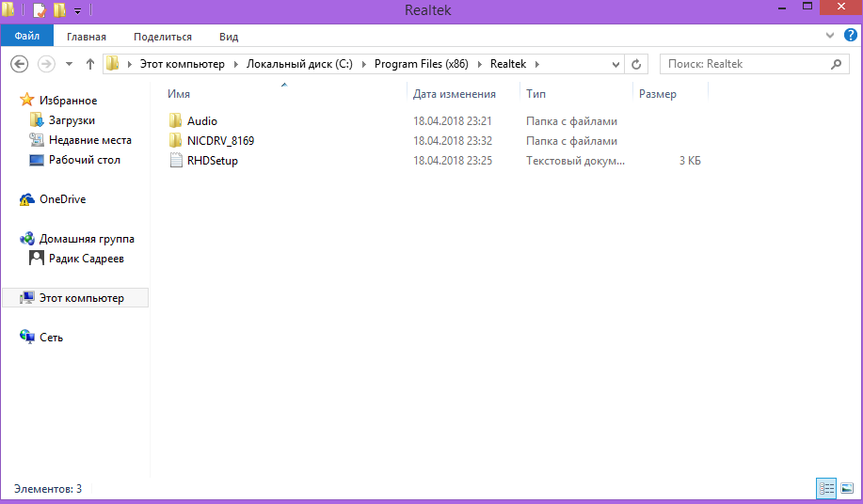Screen dimensions: 863x504
Task: Click the Избранное star icon
Action: [27, 100]
